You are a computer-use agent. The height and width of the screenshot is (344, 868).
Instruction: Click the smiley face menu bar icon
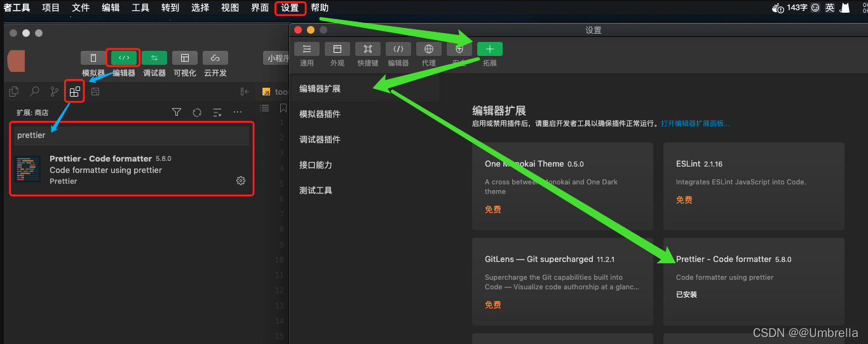(815, 8)
